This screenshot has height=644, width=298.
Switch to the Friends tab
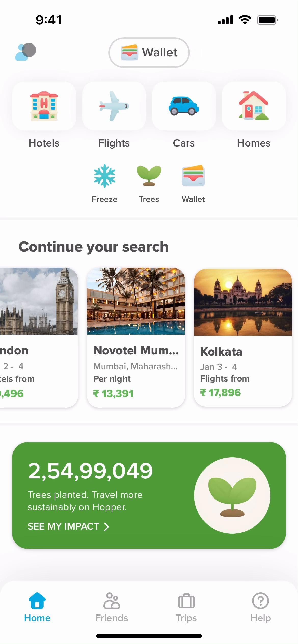[112, 607]
